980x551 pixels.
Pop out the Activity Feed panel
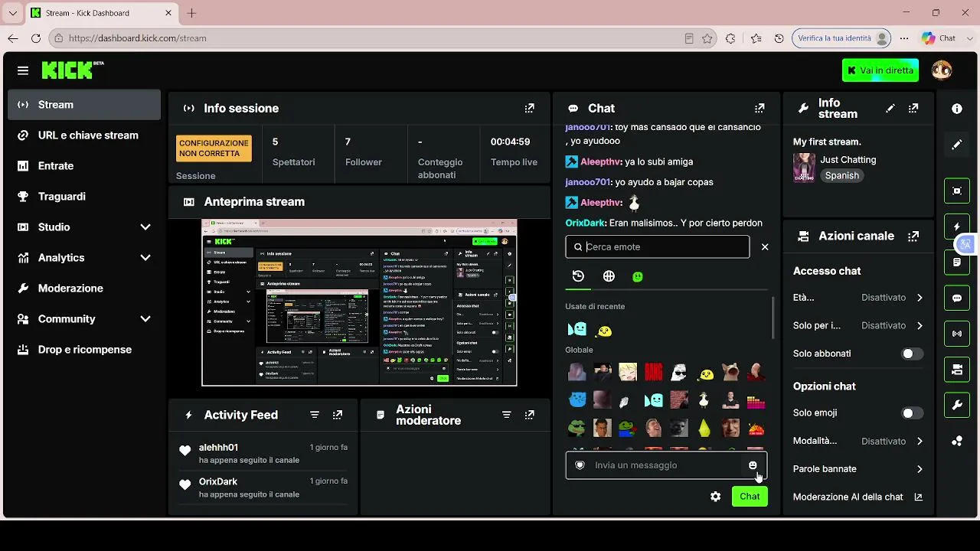[x=338, y=415]
